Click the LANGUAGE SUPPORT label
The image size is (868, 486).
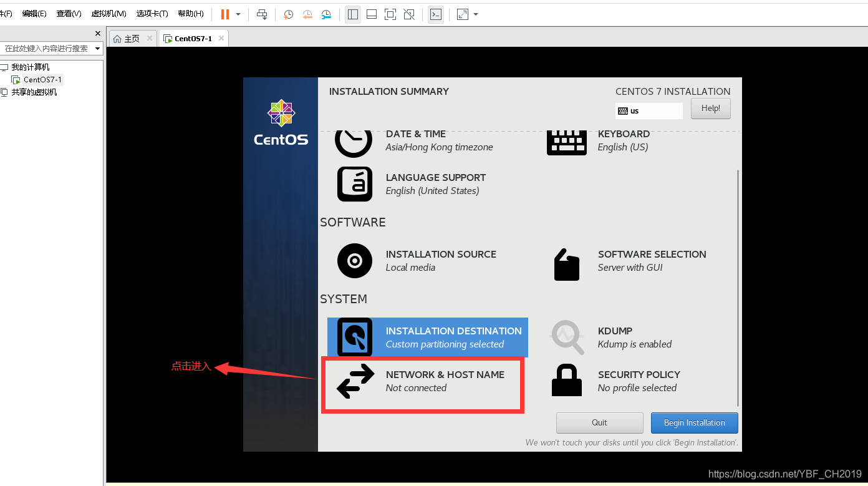pyautogui.click(x=436, y=178)
